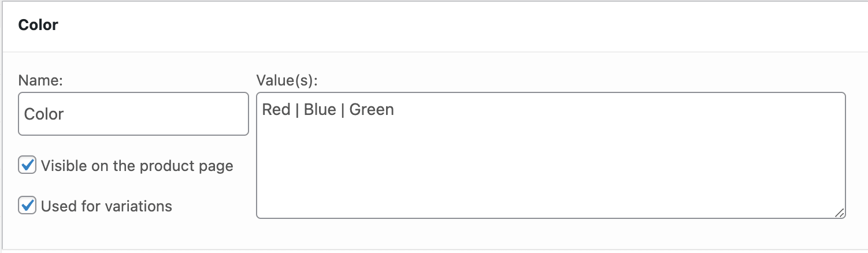Click the "Visible on the product page" label text

[137, 166]
